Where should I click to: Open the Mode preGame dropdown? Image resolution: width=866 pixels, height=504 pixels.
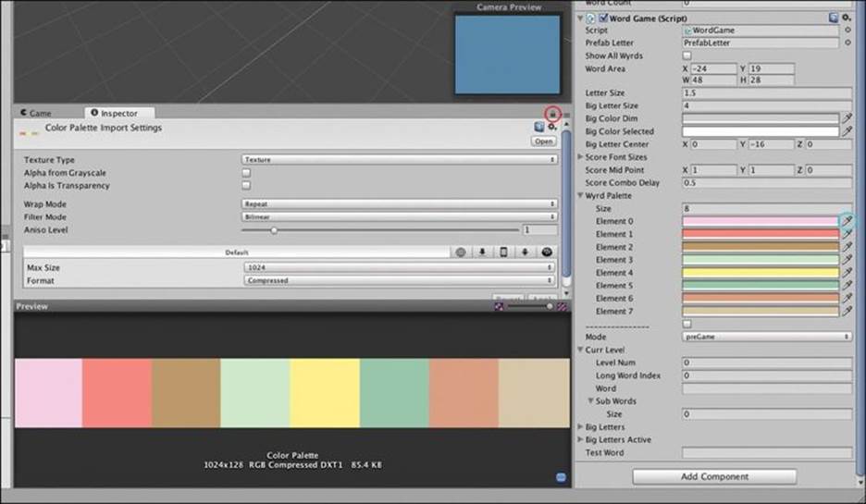[x=767, y=337]
